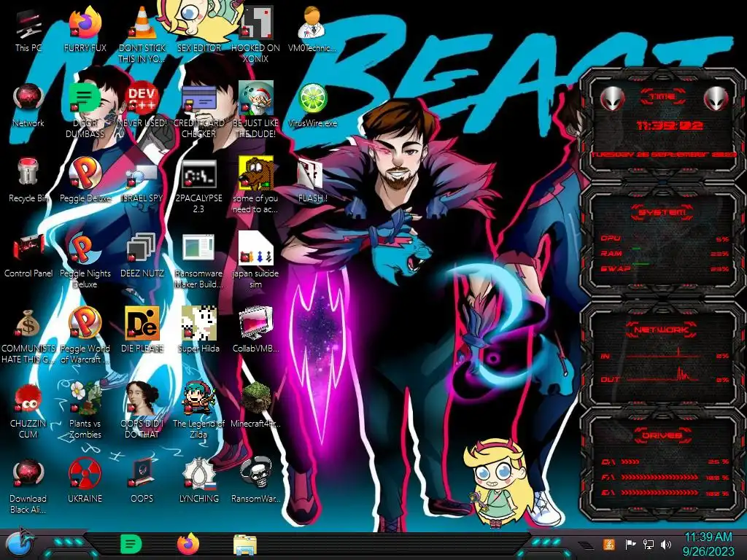The height and width of the screenshot is (560, 747).
Task: Click the taskbar clock showing 11:39 AM
Action: point(708,544)
